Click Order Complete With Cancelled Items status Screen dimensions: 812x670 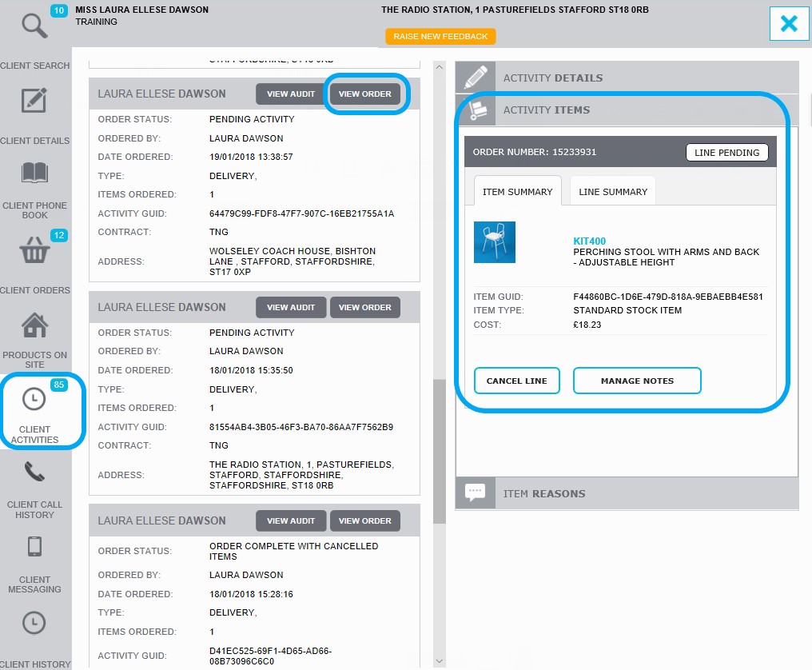point(293,552)
